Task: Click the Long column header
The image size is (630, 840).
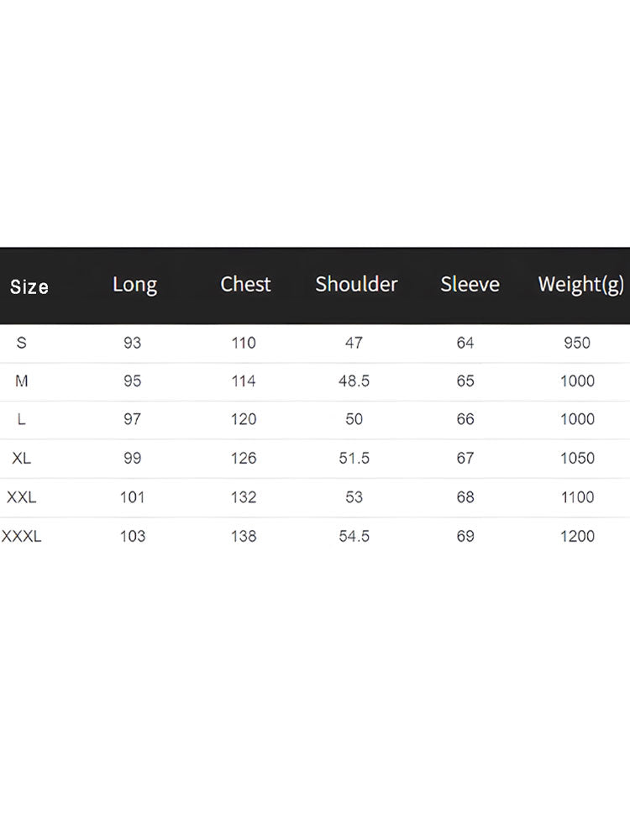Action: tap(134, 285)
